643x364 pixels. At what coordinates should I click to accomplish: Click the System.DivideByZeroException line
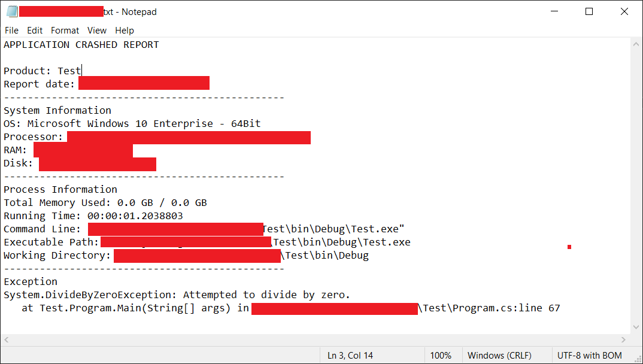[x=177, y=295]
